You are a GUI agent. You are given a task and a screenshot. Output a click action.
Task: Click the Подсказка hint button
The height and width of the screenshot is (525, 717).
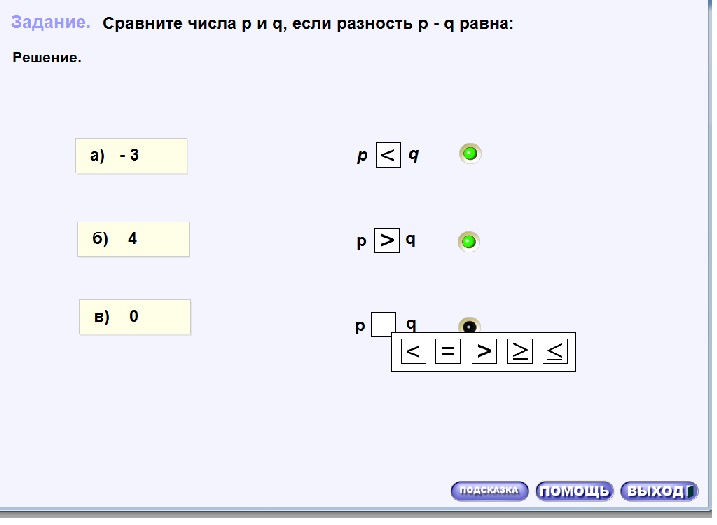pyautogui.click(x=489, y=491)
